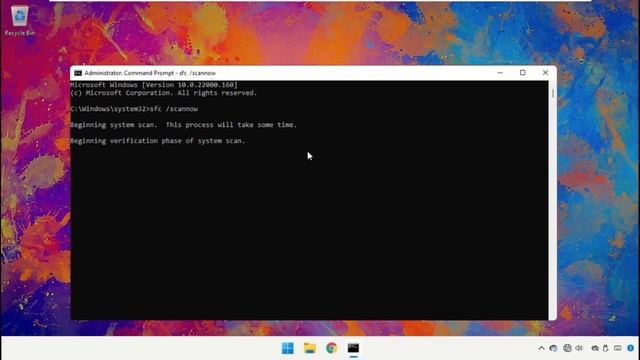Maximize the Command Prompt window

pyautogui.click(x=522, y=73)
